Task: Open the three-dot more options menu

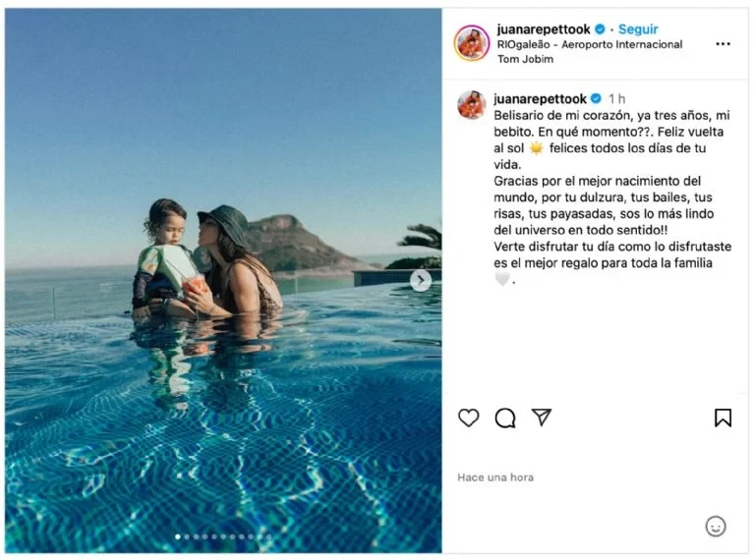Action: 723,44
